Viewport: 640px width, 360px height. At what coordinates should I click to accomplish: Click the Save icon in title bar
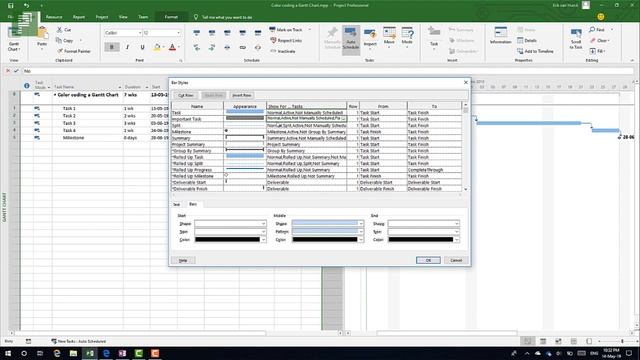[11, 5]
